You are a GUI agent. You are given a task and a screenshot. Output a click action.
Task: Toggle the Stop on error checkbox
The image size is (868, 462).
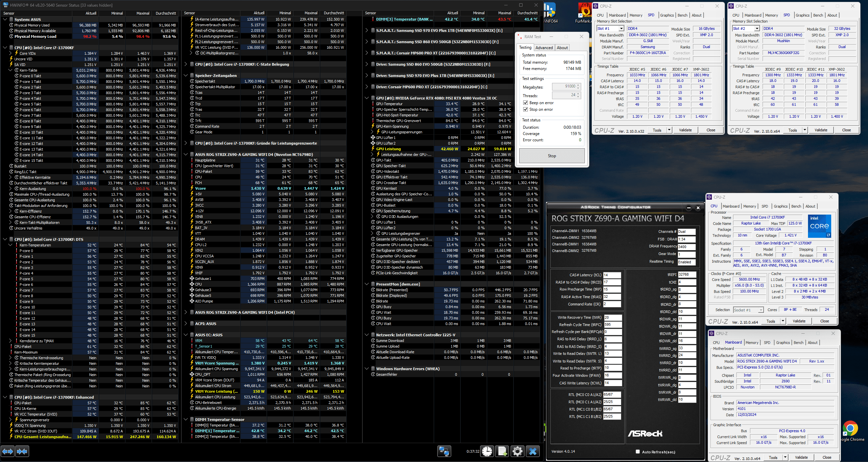[525, 109]
